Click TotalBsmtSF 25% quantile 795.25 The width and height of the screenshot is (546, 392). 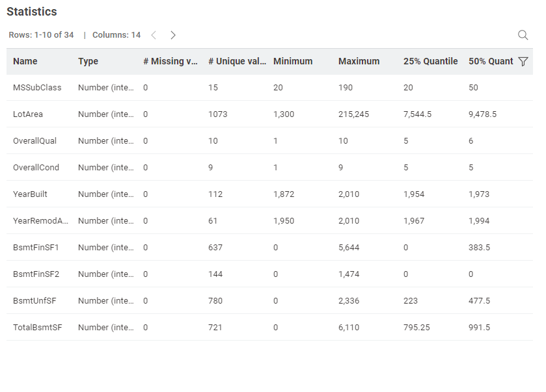pos(416,327)
